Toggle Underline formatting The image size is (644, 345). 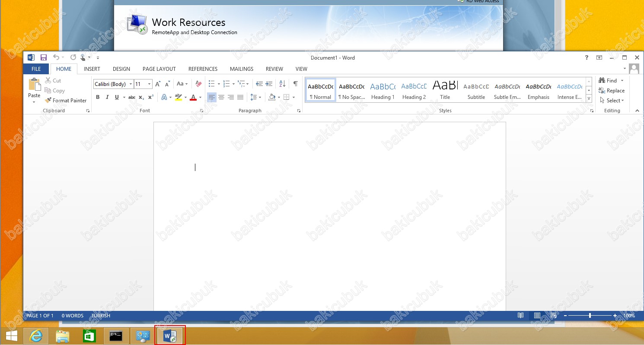117,98
